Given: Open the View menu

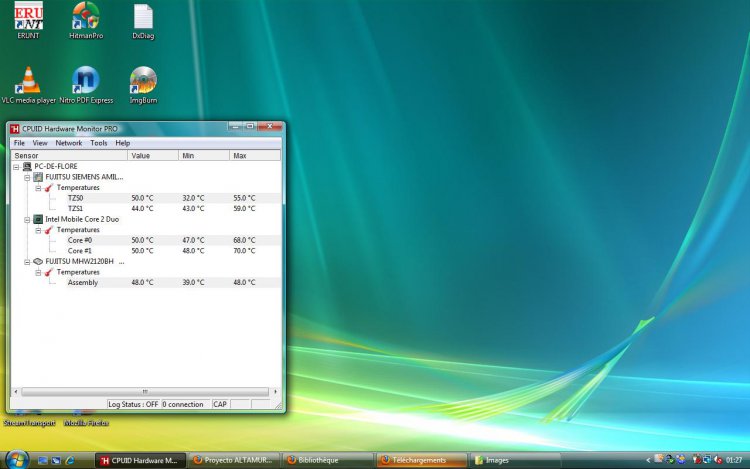Looking at the screenshot, I should coord(40,143).
